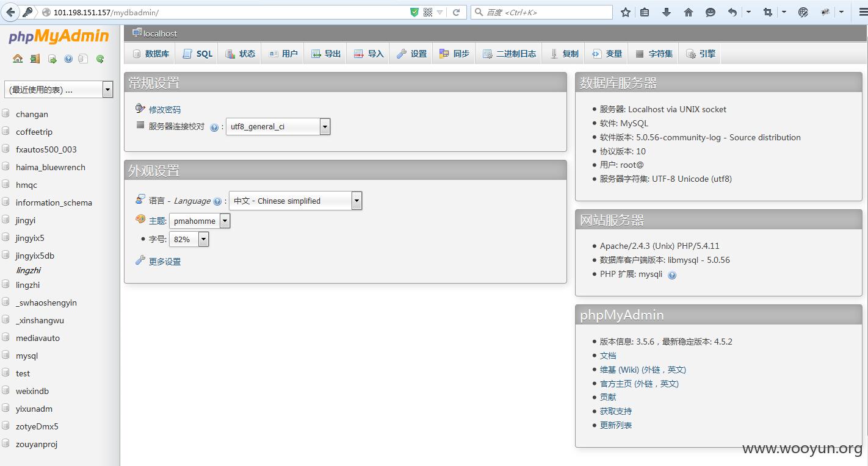Click the help icon beside server connection collation
The height and width of the screenshot is (466, 868).
pyautogui.click(x=214, y=127)
